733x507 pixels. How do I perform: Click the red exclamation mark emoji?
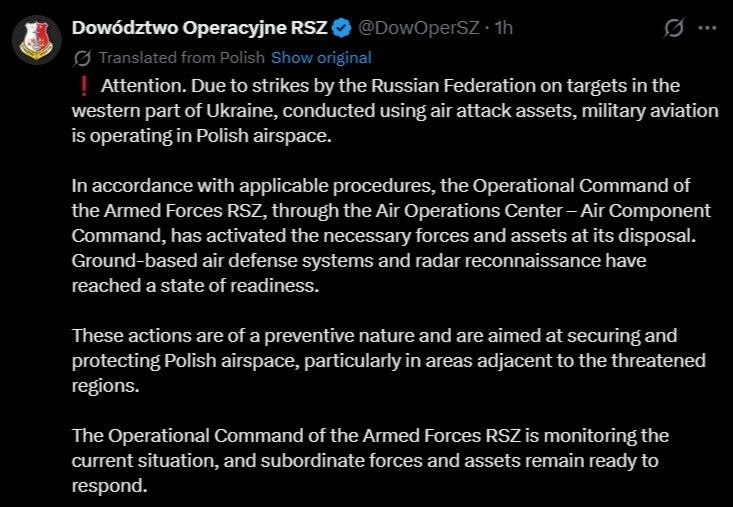pos(84,86)
